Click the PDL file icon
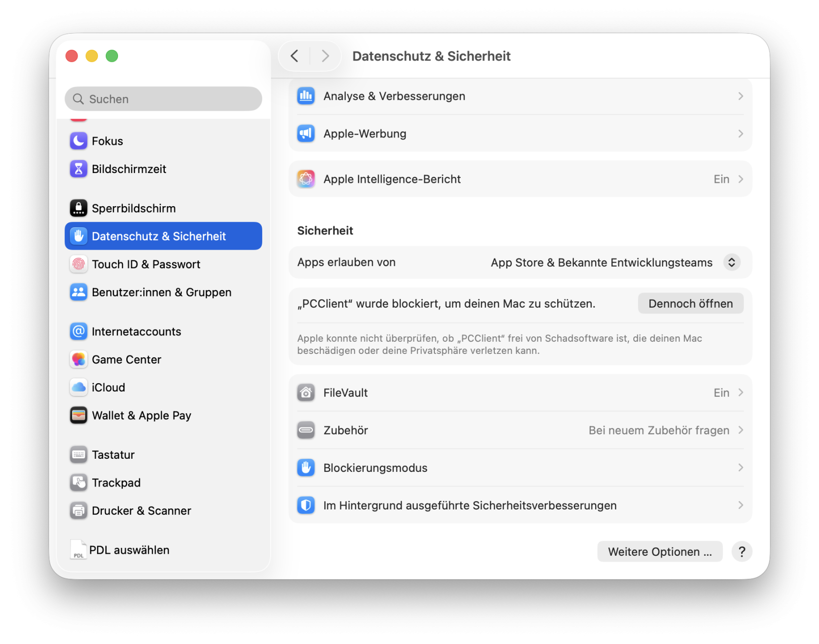Viewport: 819px width, 644px height. tap(78, 549)
